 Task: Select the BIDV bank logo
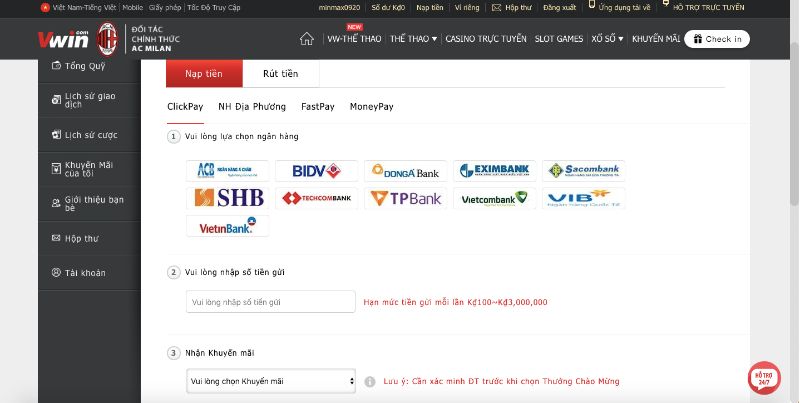pos(316,171)
